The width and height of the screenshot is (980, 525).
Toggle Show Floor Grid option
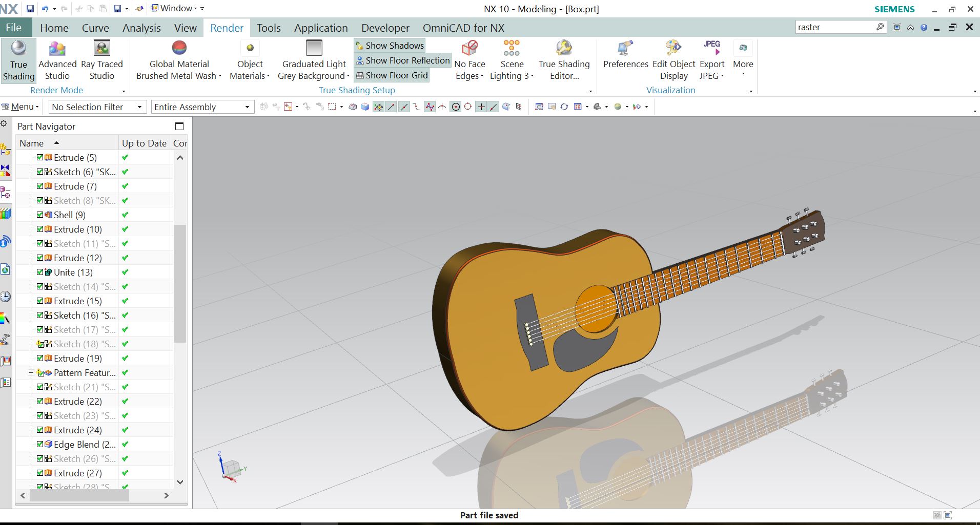[x=392, y=75]
